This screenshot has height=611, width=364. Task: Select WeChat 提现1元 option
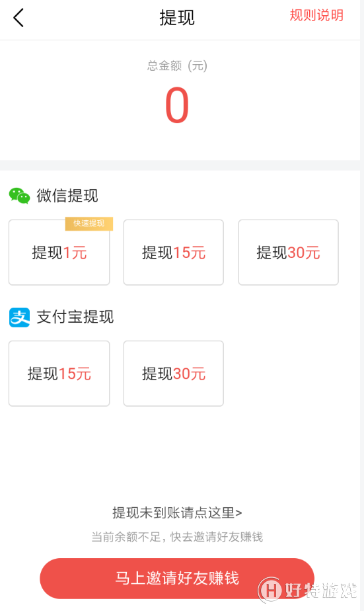click(59, 252)
